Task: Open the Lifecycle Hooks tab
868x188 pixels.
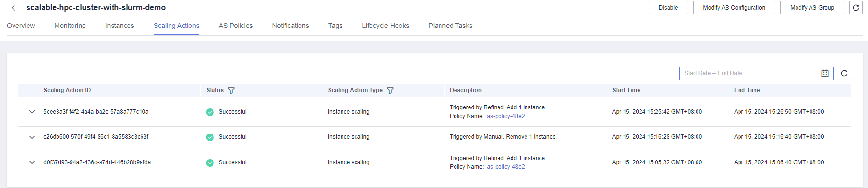Action: click(385, 26)
